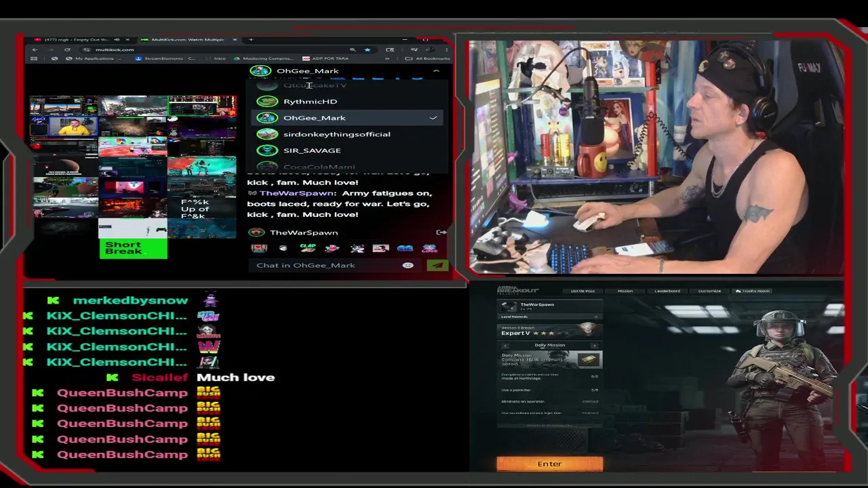Click TheWarSpawn name in chat message
Viewport: 868px width, 488px height.
pyautogui.click(x=296, y=193)
